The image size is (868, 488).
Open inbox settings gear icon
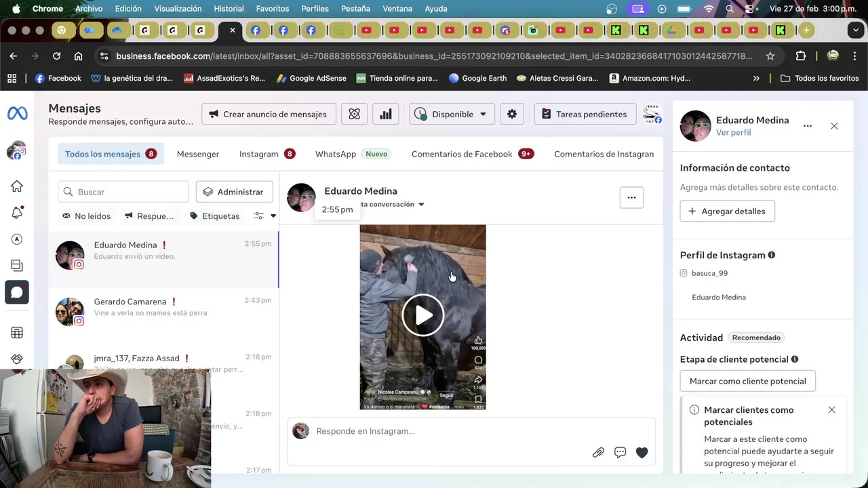(512, 114)
